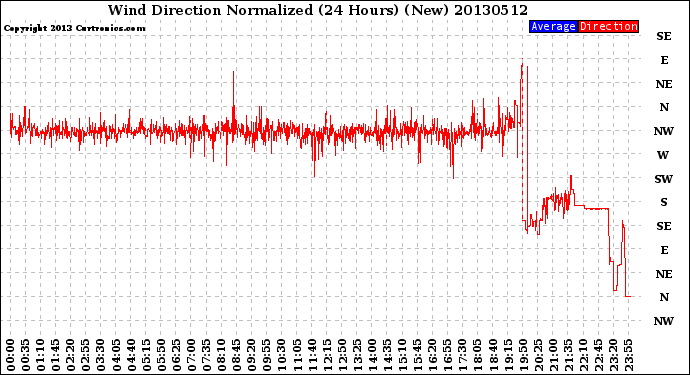The width and height of the screenshot is (690, 375).
Task: Click the 07:00 time axis label
Action: pyautogui.click(x=191, y=355)
